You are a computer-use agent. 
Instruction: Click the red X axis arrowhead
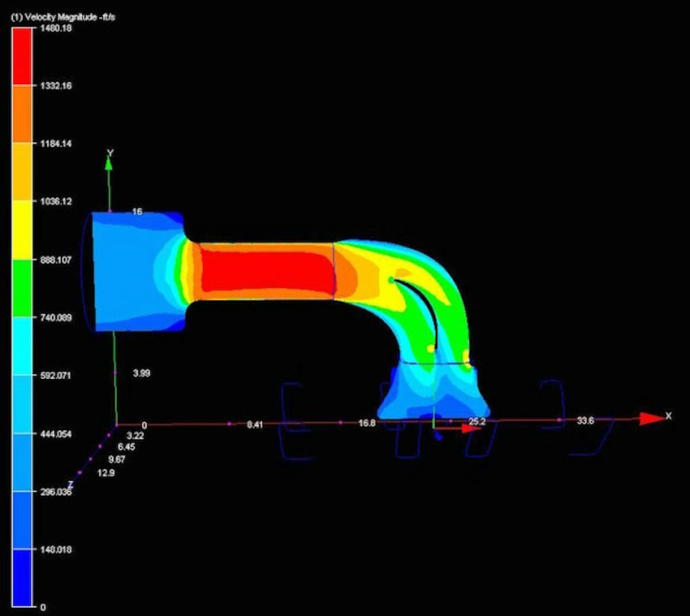click(x=651, y=418)
